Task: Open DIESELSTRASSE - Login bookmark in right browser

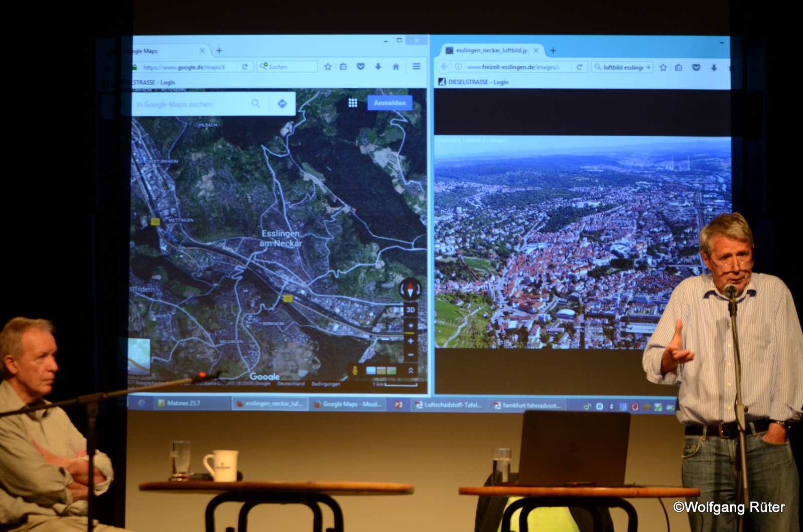Action: click(x=474, y=82)
